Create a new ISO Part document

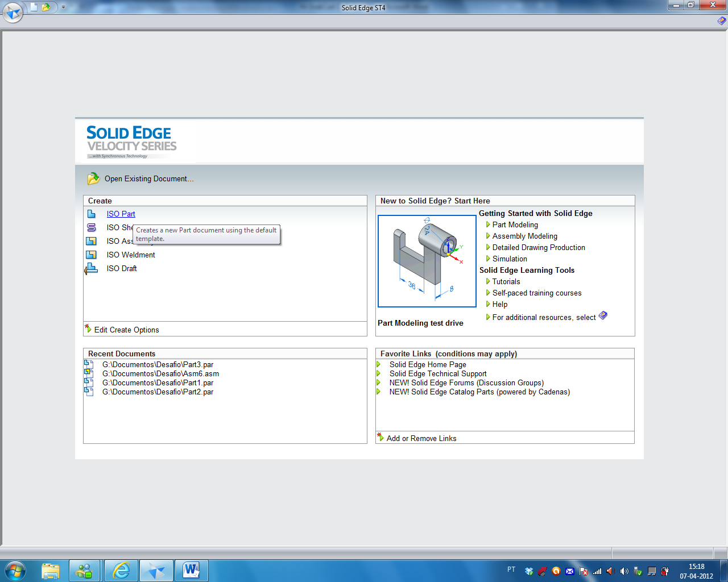pyautogui.click(x=121, y=214)
